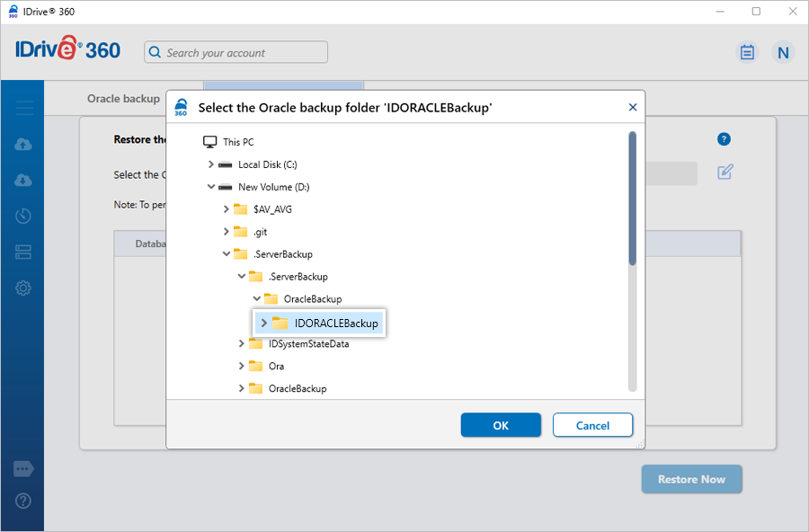809x532 pixels.
Task: Open the settings gear in sidebar
Action: [23, 288]
